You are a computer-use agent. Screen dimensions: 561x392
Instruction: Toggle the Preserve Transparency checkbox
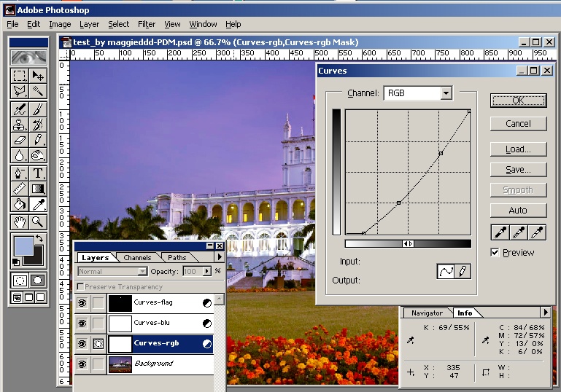pos(80,286)
